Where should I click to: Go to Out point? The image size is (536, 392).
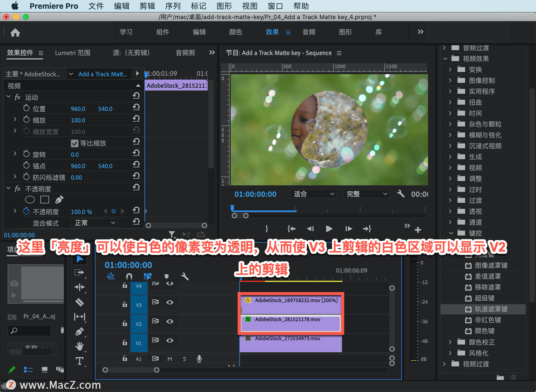pos(367,229)
